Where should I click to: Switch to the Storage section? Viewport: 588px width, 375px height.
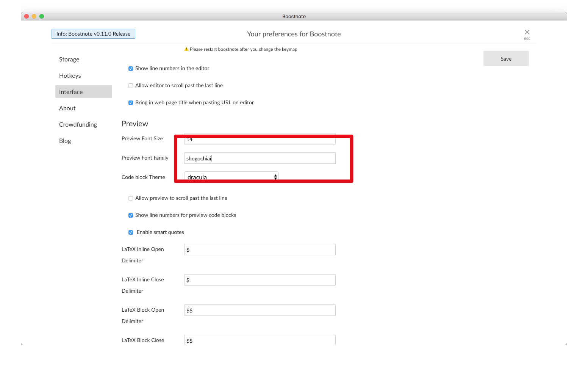pos(69,59)
